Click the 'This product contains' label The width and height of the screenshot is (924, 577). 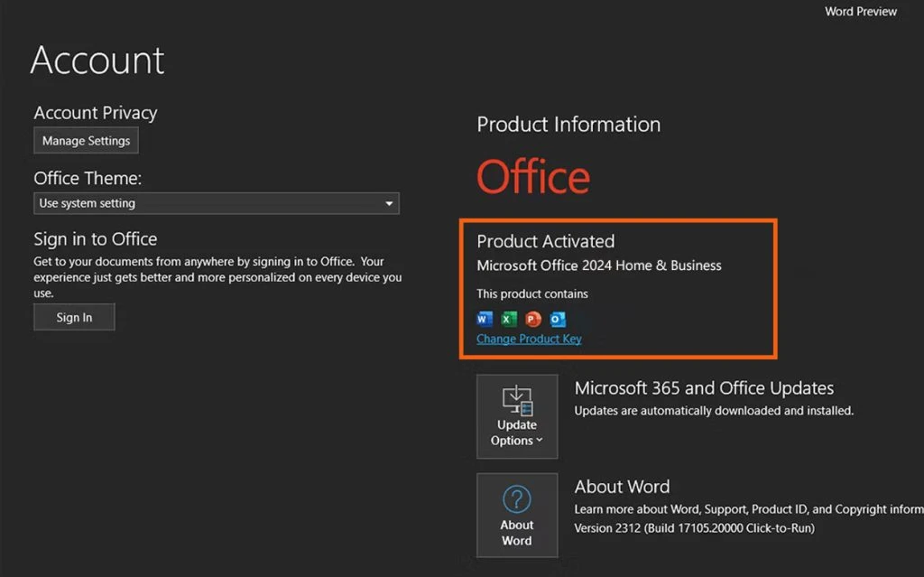(x=532, y=293)
